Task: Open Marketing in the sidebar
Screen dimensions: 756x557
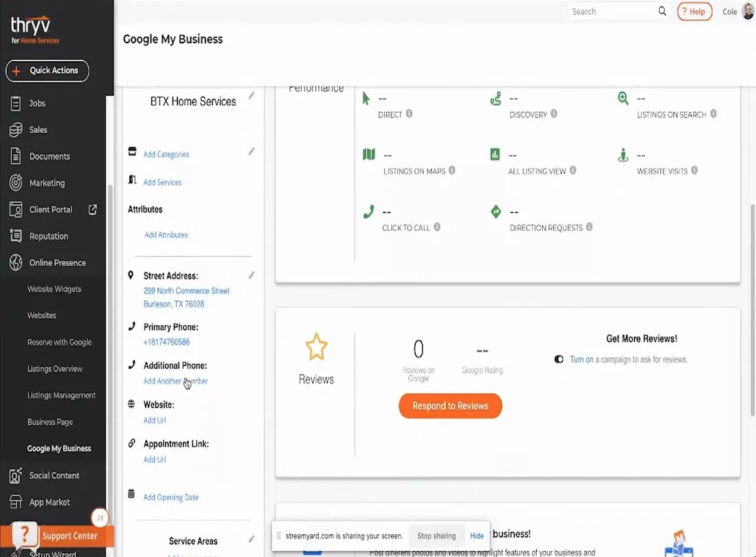Action: 46,183
